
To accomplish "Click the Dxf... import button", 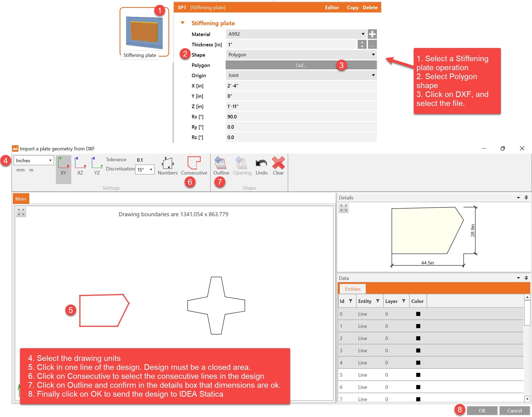I will click(x=301, y=65).
